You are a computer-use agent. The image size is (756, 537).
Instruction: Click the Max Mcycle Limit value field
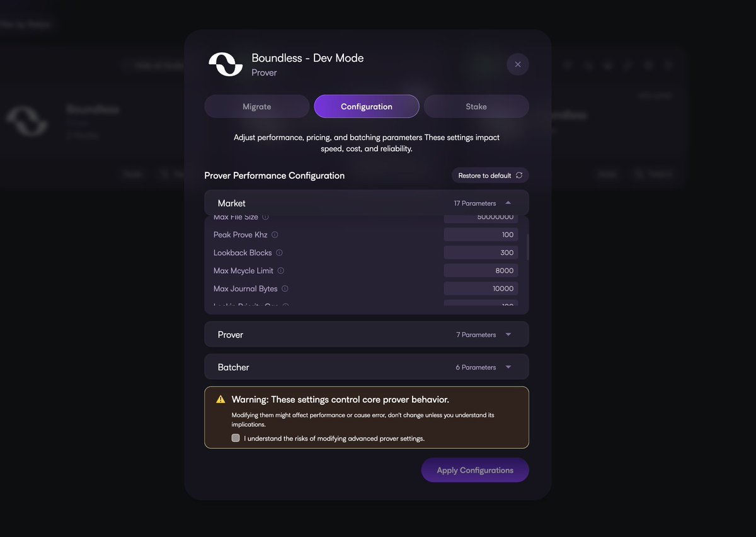(481, 271)
